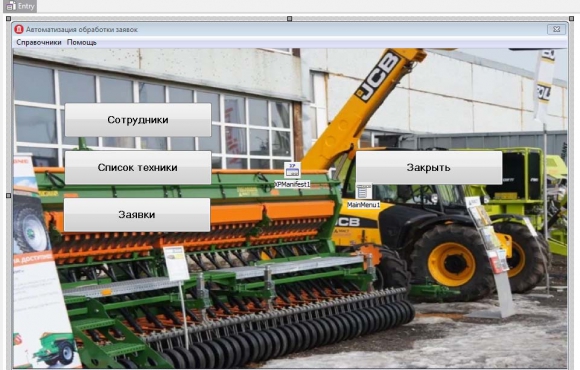The image size is (580, 370).
Task: Click the top-left form sizing handle
Action: [x=9, y=18]
